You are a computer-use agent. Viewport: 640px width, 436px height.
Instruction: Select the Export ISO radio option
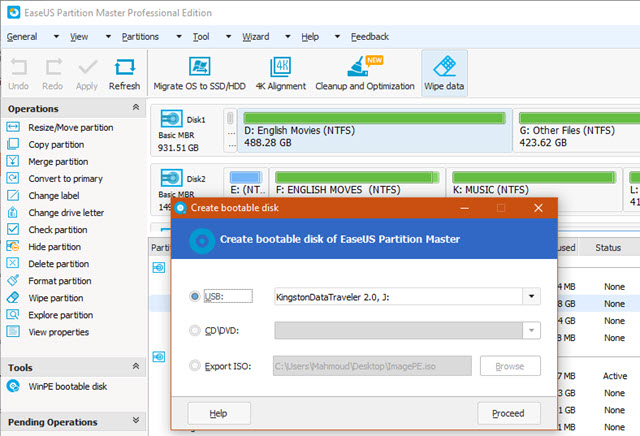[x=195, y=365]
